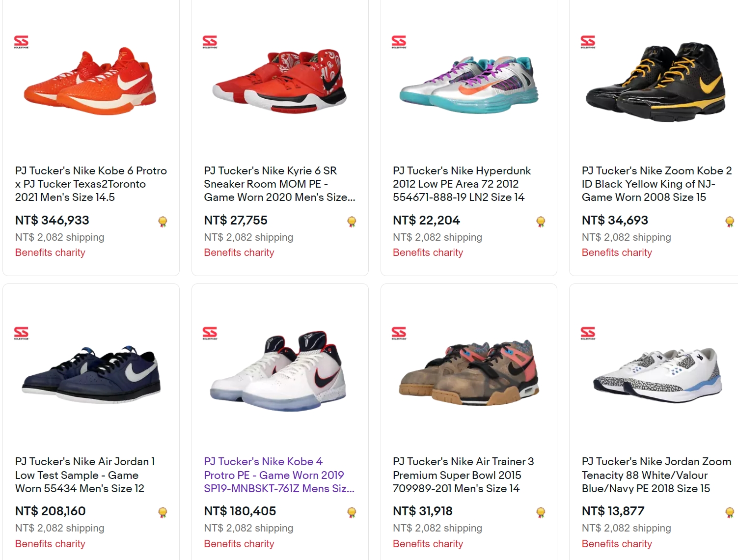
Task: Open the Jordan Zoom Tenacity 88 title link
Action: tap(656, 475)
